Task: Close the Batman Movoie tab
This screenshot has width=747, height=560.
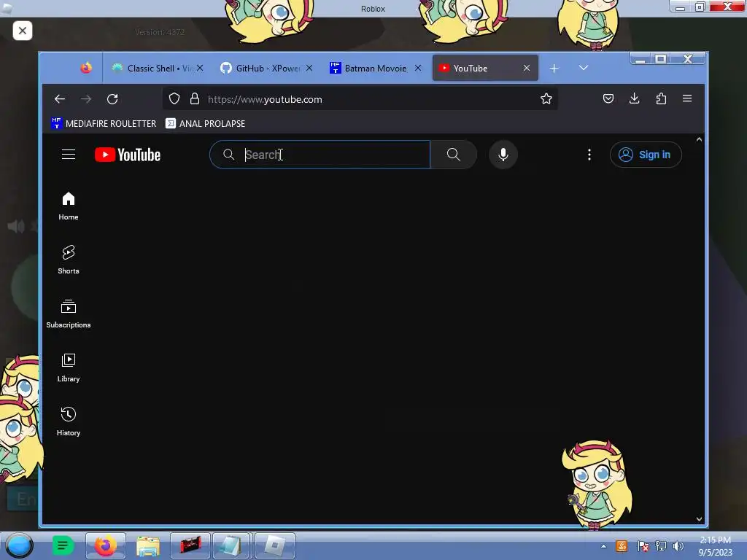Action: [x=418, y=68]
